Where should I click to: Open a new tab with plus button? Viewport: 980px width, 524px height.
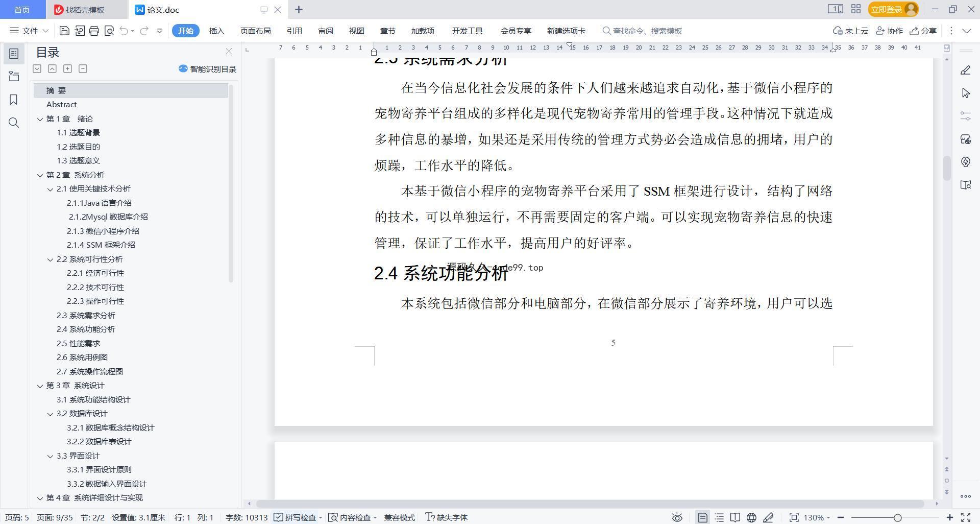299,9
